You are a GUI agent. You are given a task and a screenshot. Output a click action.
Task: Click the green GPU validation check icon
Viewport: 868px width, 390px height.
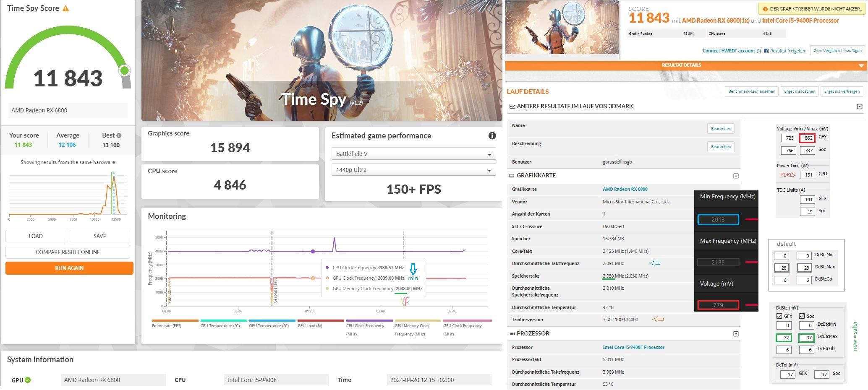point(28,380)
